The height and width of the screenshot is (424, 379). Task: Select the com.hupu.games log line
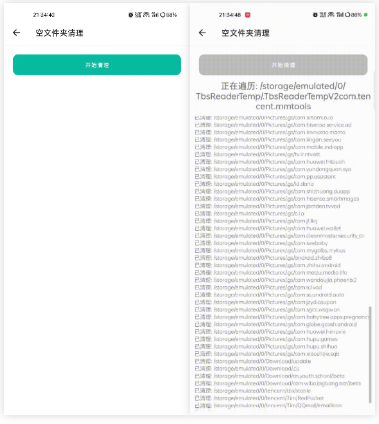click(266, 339)
